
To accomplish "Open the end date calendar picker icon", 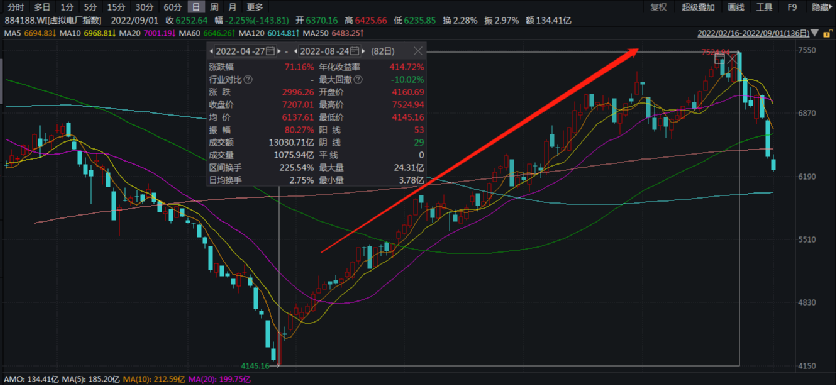I will click(x=355, y=51).
